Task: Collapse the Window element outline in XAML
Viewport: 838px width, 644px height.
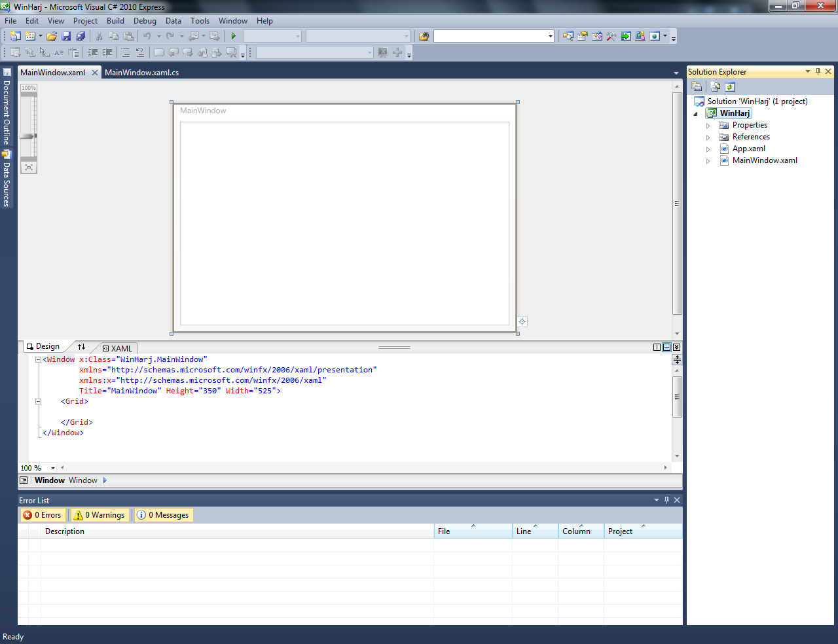Action: pyautogui.click(x=38, y=359)
